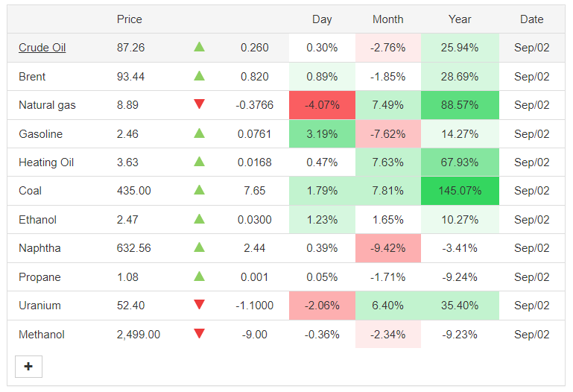Click the Naphtha price 632.56
573x392 pixels.
coord(133,248)
